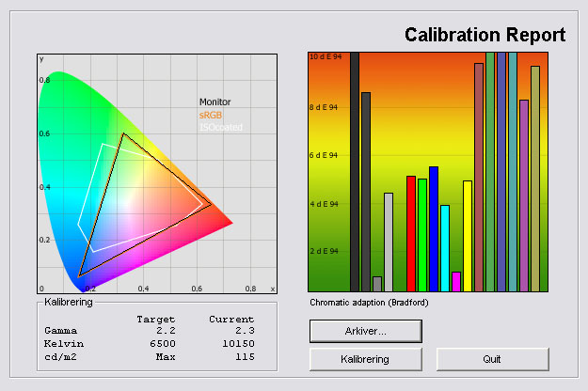Click the 4 d E 94 axis label
This screenshot has height=391, width=588.
pyautogui.click(x=324, y=204)
